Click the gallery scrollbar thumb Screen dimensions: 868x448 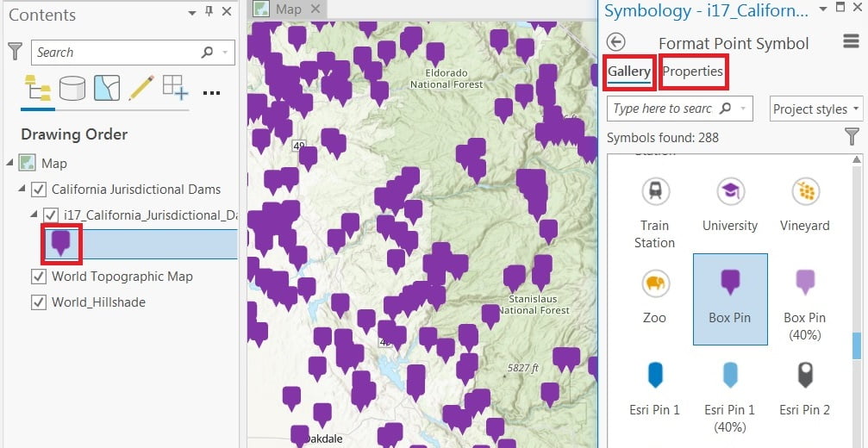coord(857,345)
